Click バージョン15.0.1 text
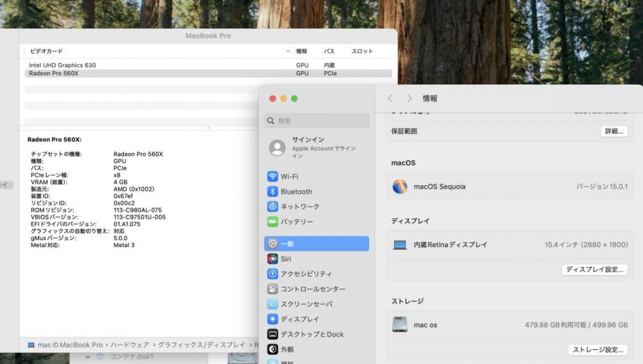Screen dimensions: 643x364 click(x=602, y=187)
